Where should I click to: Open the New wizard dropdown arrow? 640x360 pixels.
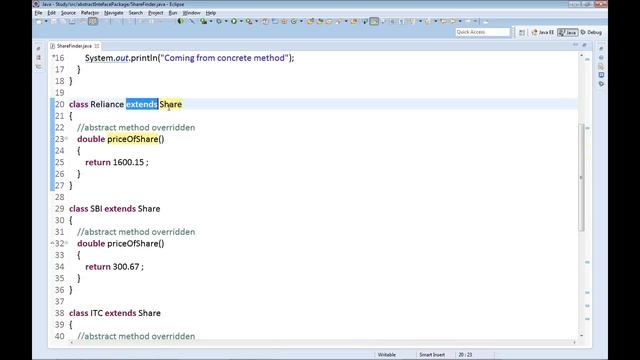tap(46, 21)
